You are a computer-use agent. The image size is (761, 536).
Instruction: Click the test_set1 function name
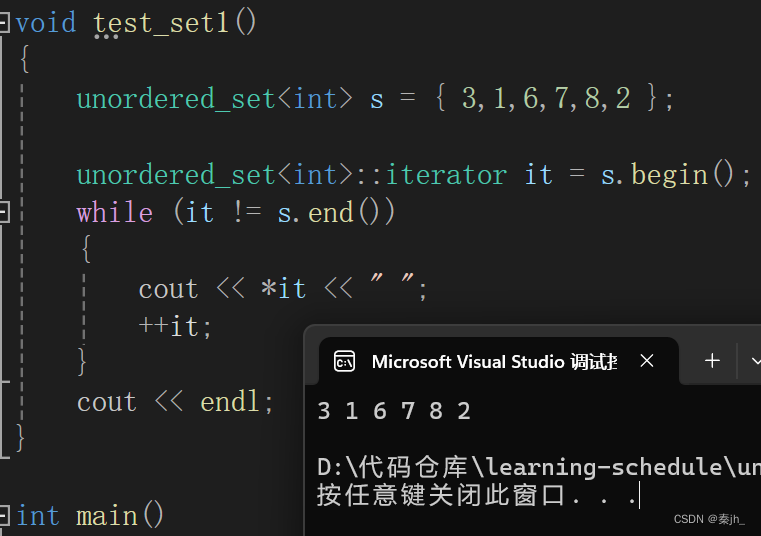coord(162,22)
